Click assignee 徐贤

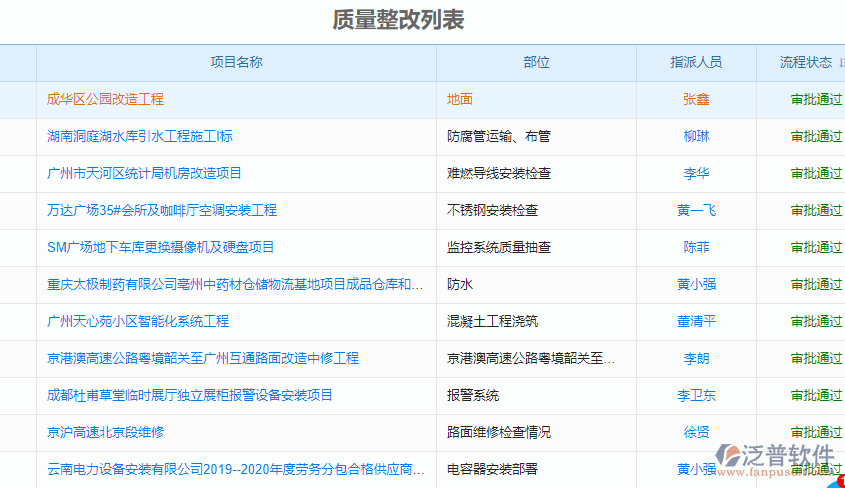click(696, 433)
